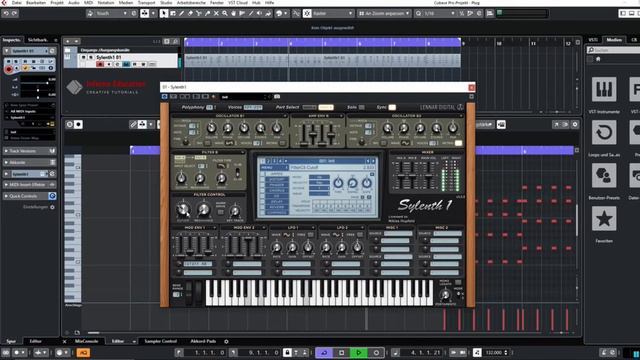Screen dimensions: 640x360
Task: Toggle Quick Controls power button in Inspector
Action: [x=52, y=196]
